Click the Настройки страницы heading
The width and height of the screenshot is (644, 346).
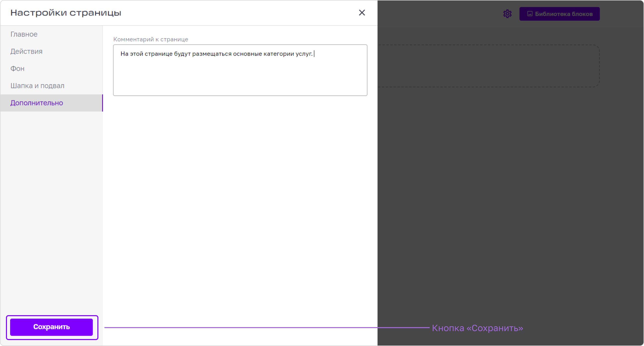coord(66,13)
